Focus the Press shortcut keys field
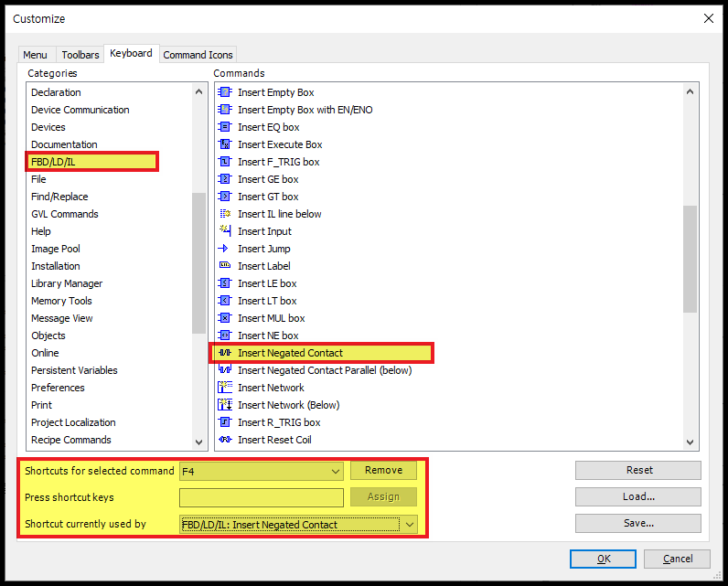 point(262,498)
